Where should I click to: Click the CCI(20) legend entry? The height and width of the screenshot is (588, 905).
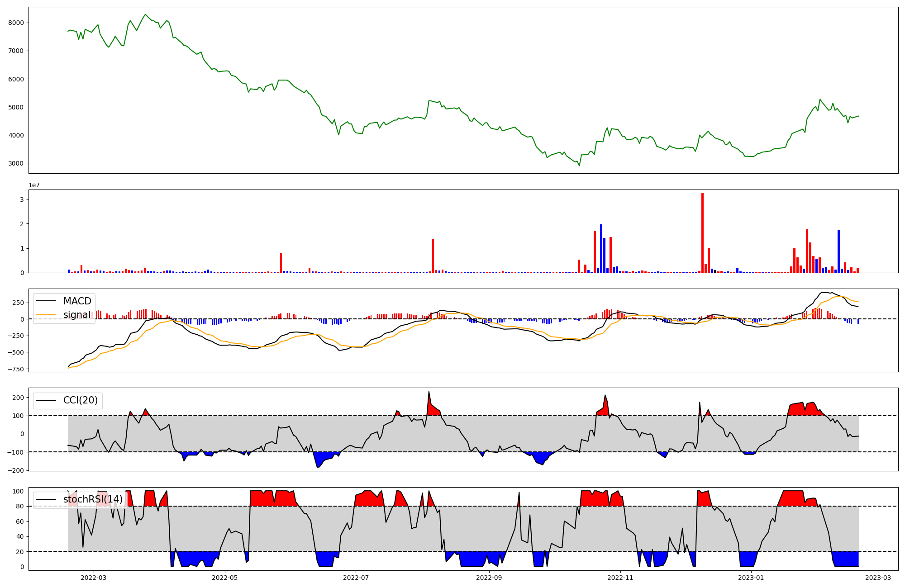pos(80,400)
